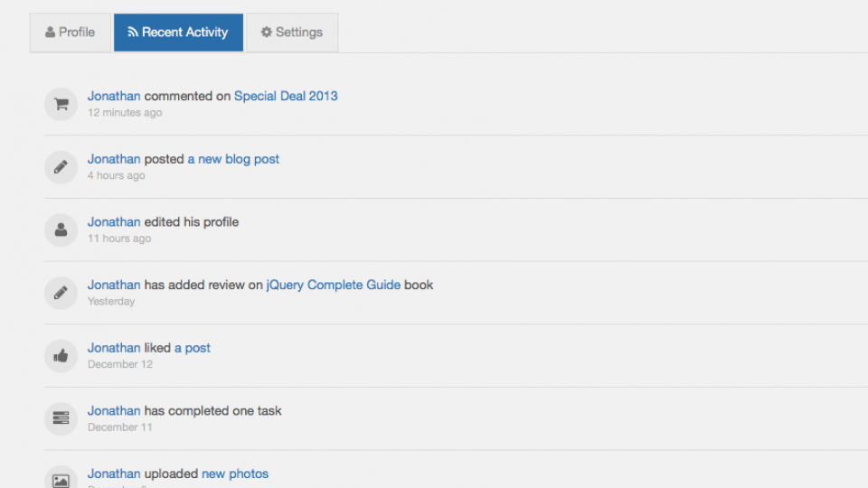Open the Profile tab
The height and width of the screenshot is (488, 868).
click(x=71, y=33)
